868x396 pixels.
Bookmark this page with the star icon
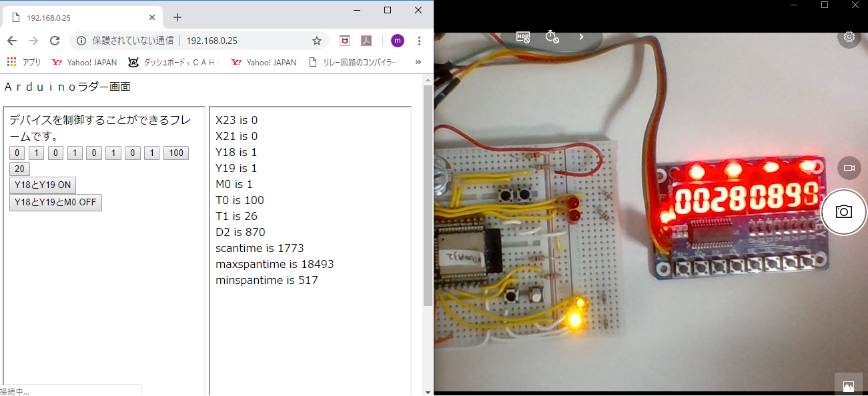pos(317,41)
